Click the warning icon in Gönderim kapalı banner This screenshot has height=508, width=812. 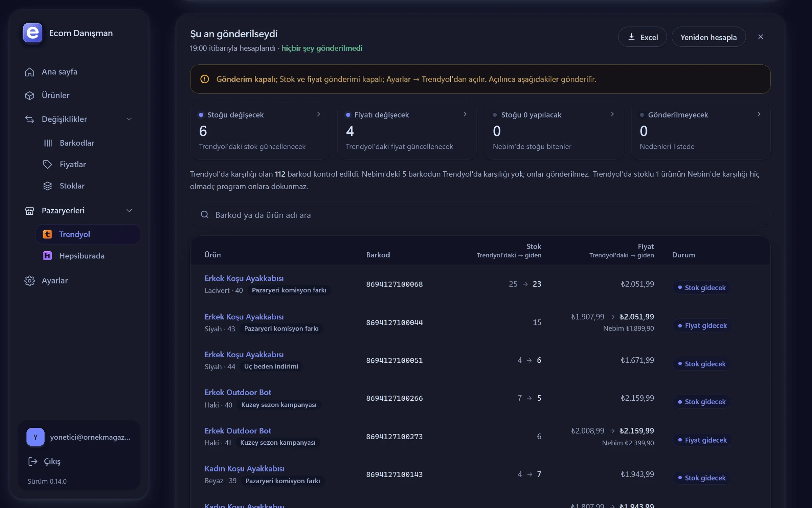[204, 79]
